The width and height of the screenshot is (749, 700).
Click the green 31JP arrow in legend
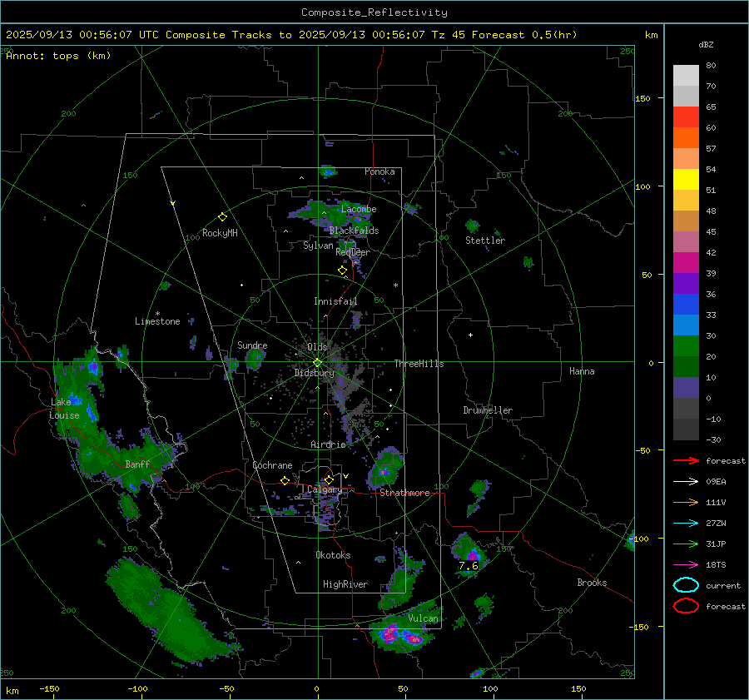pos(686,544)
